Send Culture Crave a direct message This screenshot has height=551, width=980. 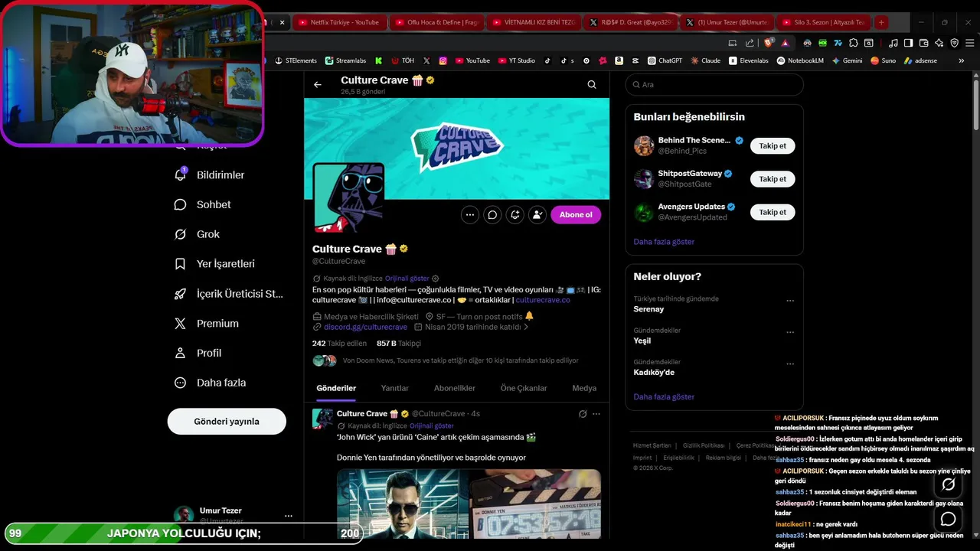tap(492, 215)
